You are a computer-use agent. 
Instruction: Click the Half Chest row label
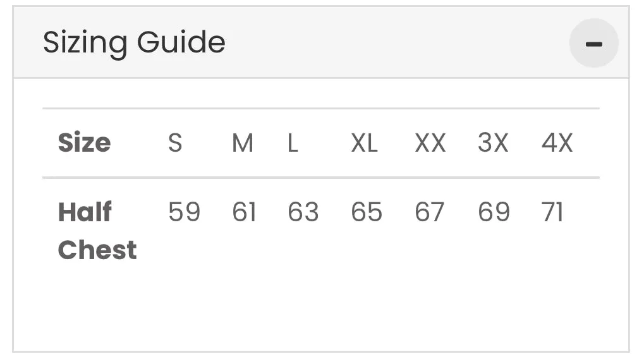pos(97,231)
